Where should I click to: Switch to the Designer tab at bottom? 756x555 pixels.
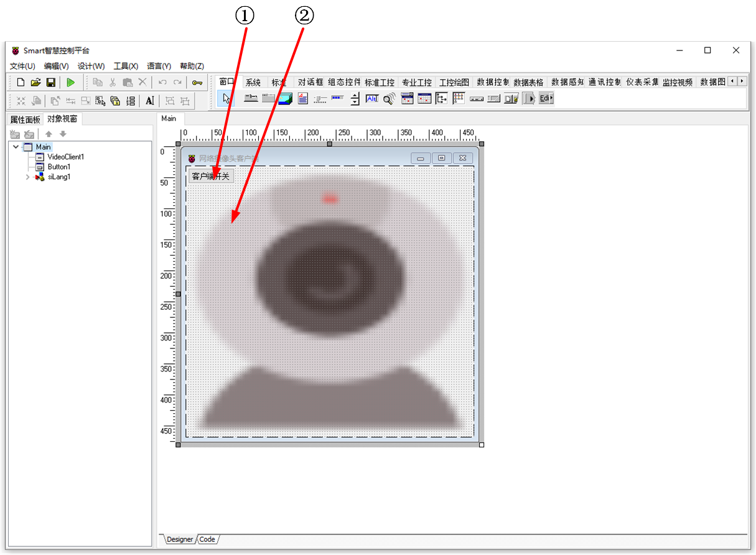click(180, 539)
